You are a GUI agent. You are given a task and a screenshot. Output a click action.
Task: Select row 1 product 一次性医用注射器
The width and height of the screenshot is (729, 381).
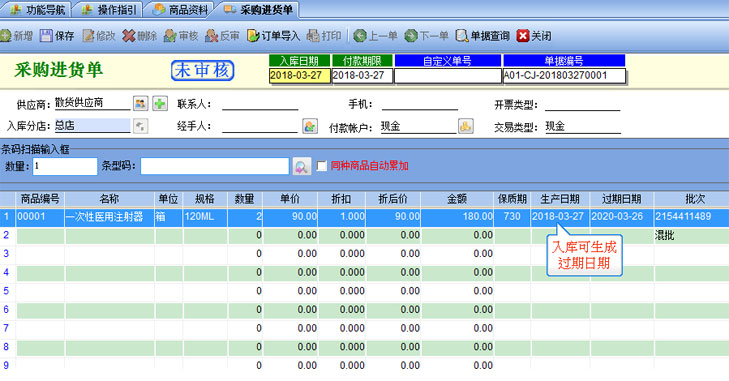point(109,217)
